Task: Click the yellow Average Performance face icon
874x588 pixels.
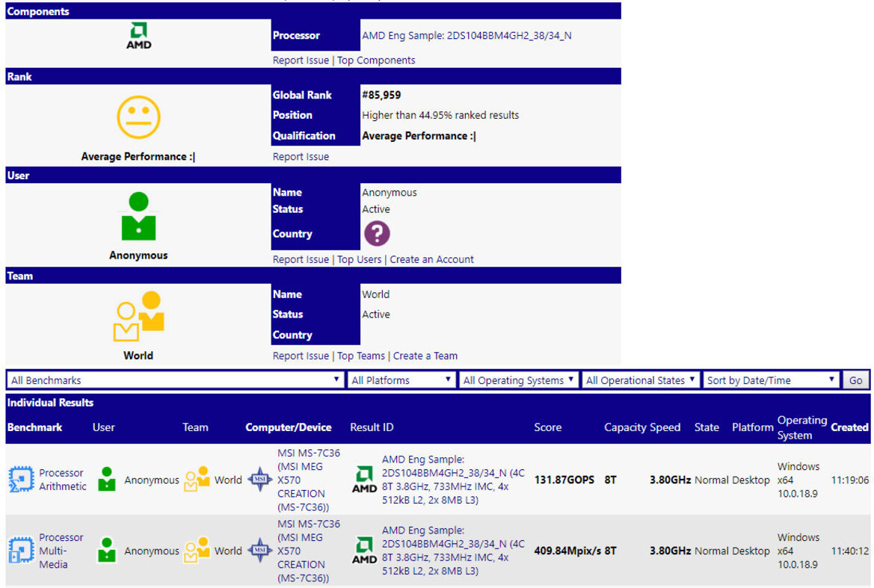Action: [138, 117]
